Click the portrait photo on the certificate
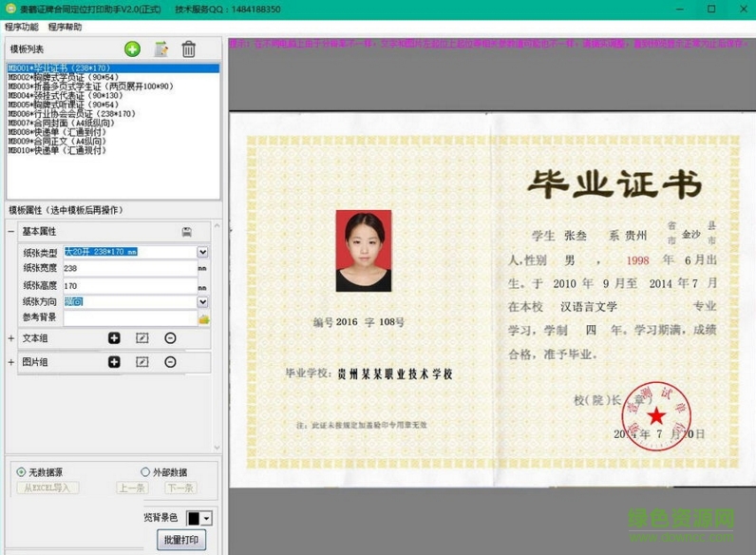The width and height of the screenshot is (756, 555). [364, 251]
